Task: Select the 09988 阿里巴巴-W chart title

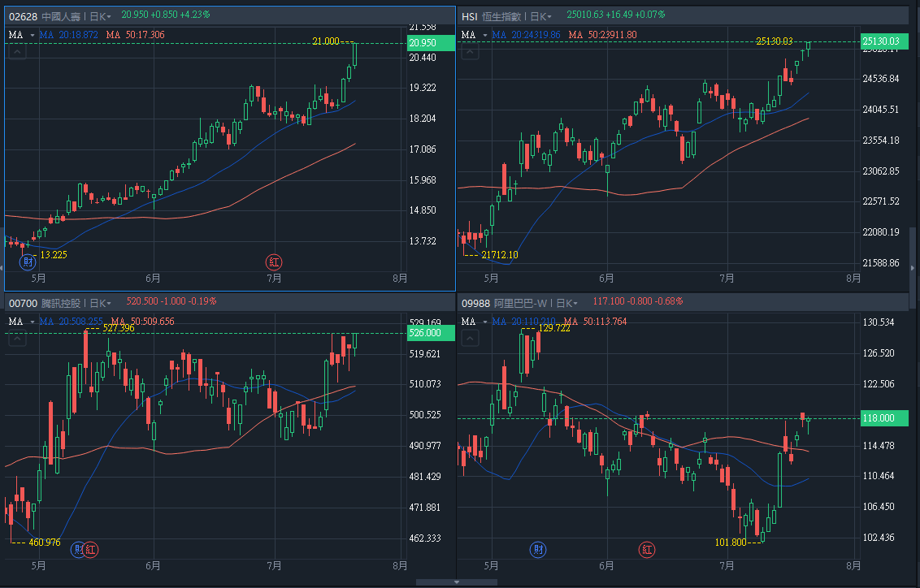Action: pos(504,303)
